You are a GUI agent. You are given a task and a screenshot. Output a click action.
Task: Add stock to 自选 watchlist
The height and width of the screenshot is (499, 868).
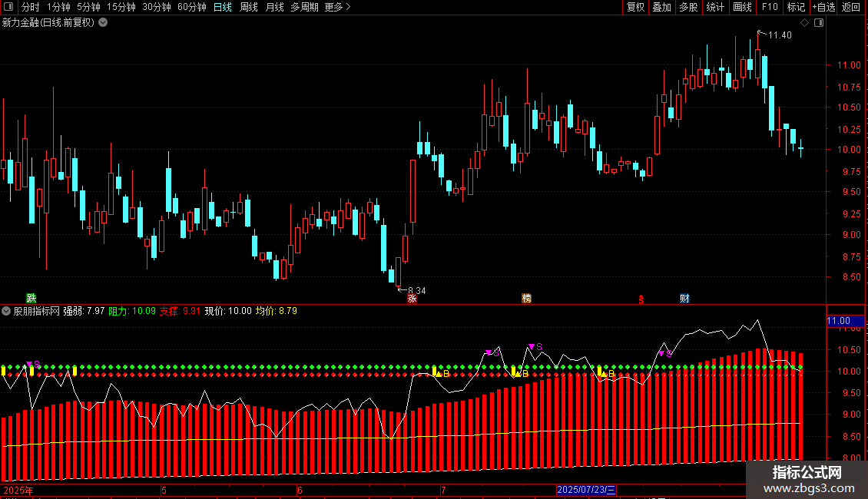823,7
